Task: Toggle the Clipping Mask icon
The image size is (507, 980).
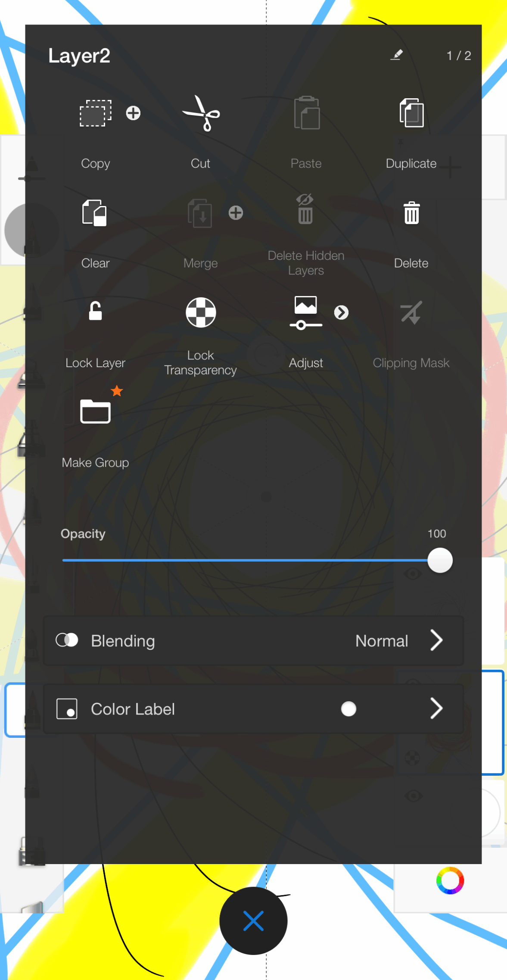Action: 411,312
